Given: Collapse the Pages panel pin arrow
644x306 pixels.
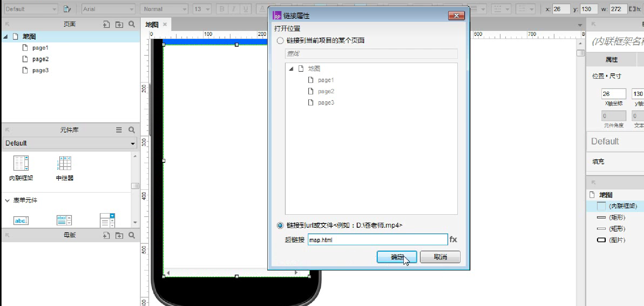Looking at the screenshot, I should point(7,24).
